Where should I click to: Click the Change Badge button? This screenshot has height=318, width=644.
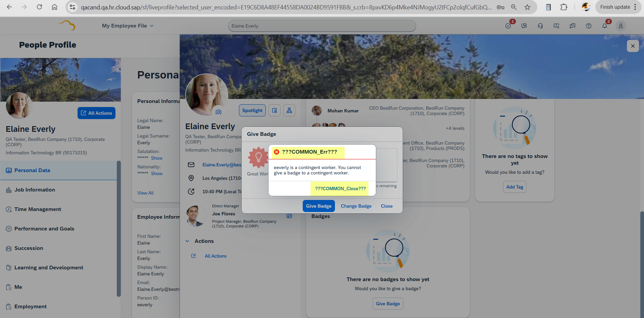(356, 206)
